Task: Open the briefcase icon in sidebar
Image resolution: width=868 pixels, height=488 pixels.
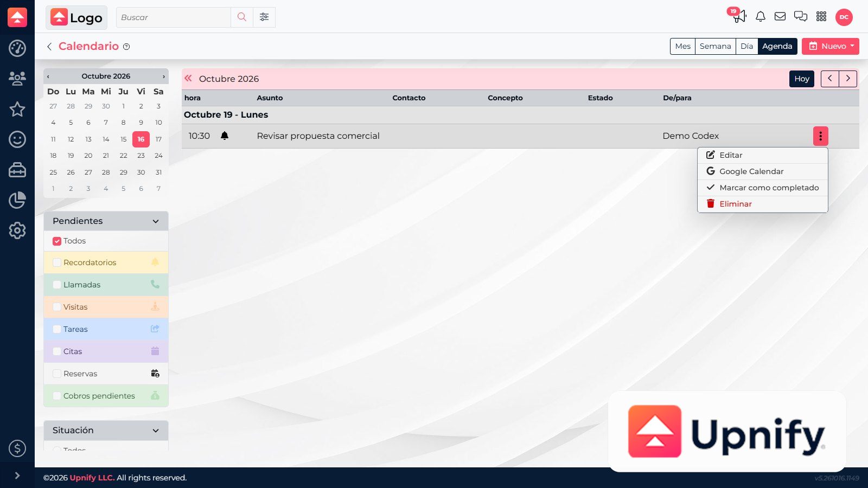Action: [17, 170]
